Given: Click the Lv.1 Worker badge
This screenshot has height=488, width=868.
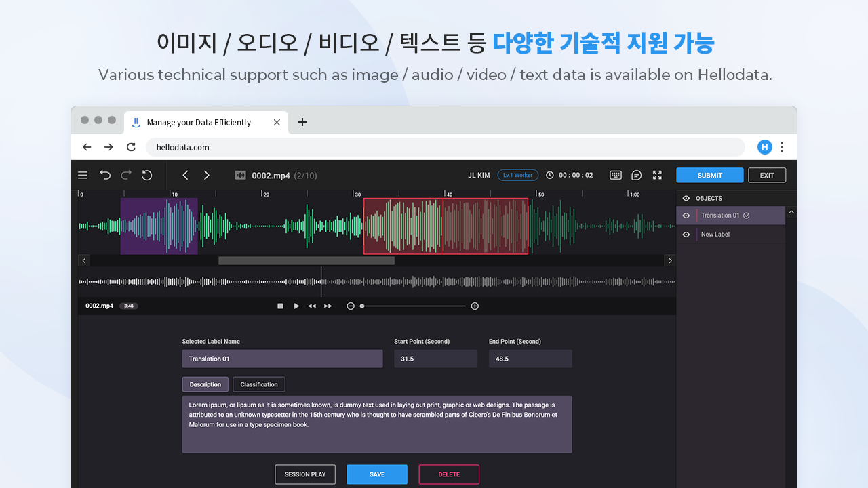Looking at the screenshot, I should click(x=518, y=175).
